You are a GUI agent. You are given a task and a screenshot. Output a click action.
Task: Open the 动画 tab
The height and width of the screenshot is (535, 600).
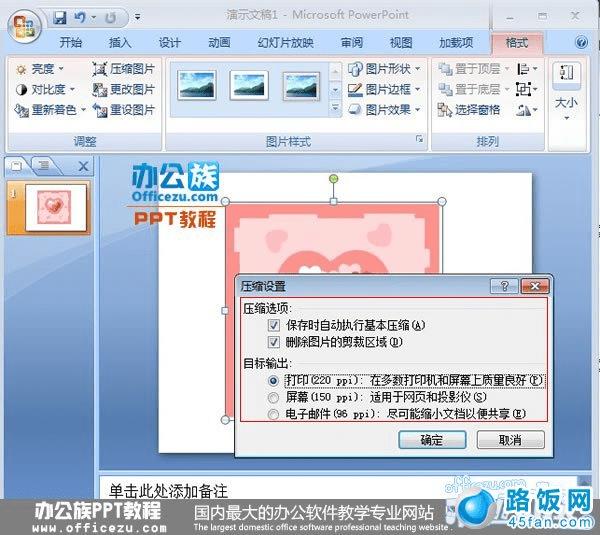coord(219,42)
